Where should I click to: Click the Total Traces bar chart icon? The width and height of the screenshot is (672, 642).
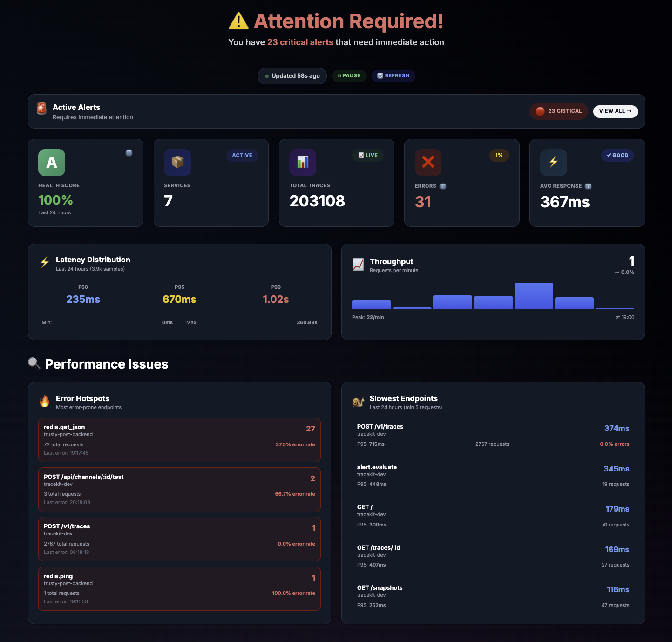tap(302, 163)
